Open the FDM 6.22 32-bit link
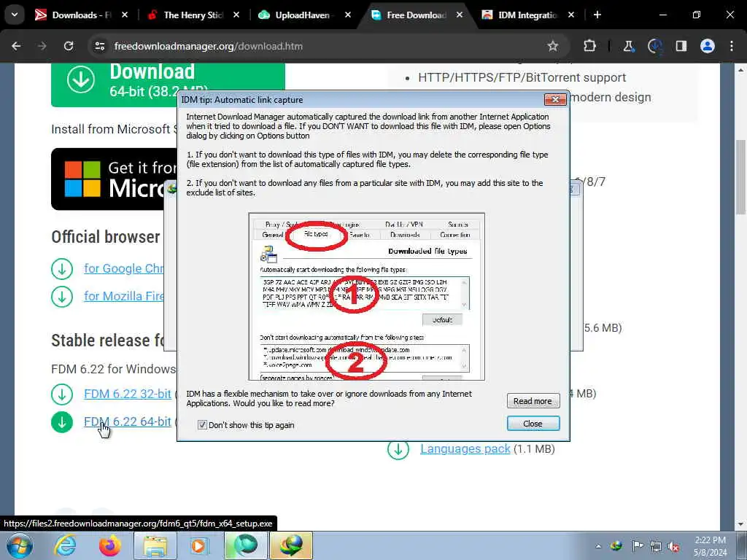The height and width of the screenshot is (560, 747). pyautogui.click(x=127, y=394)
